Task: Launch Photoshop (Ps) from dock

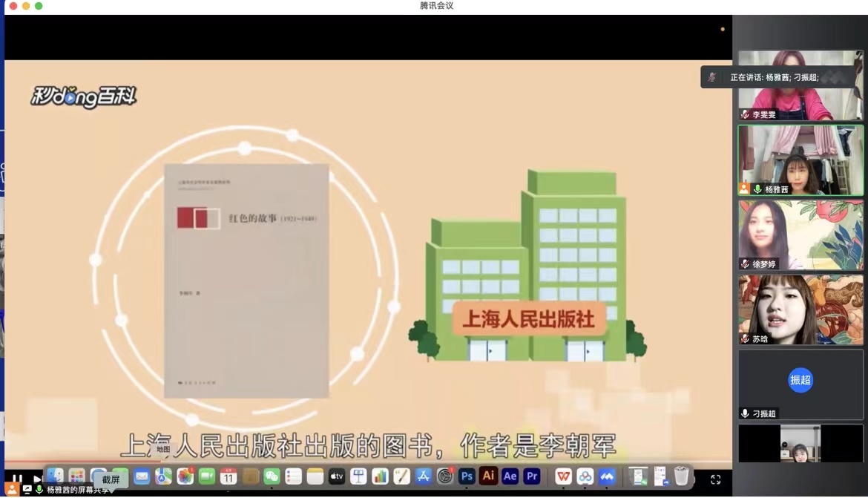Action: click(x=467, y=476)
